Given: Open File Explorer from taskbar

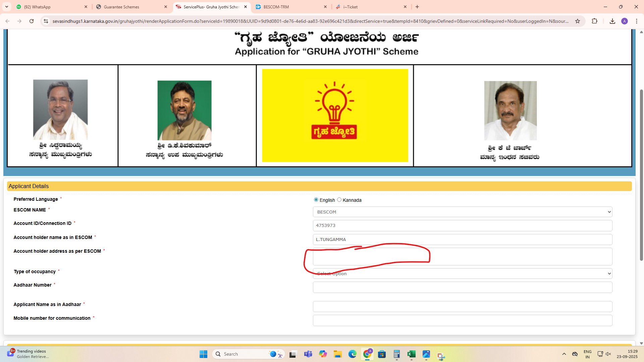Looking at the screenshot, I should click(337, 354).
